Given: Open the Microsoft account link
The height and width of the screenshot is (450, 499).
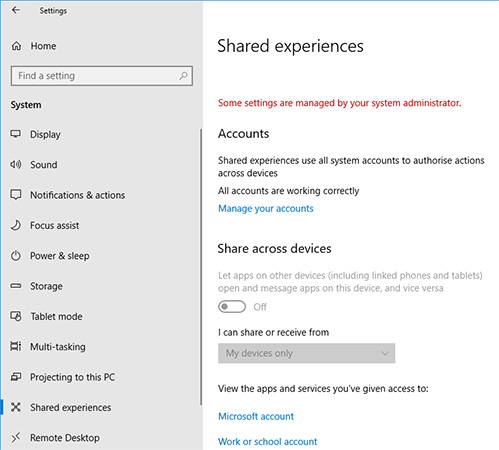Looking at the screenshot, I should point(256,416).
